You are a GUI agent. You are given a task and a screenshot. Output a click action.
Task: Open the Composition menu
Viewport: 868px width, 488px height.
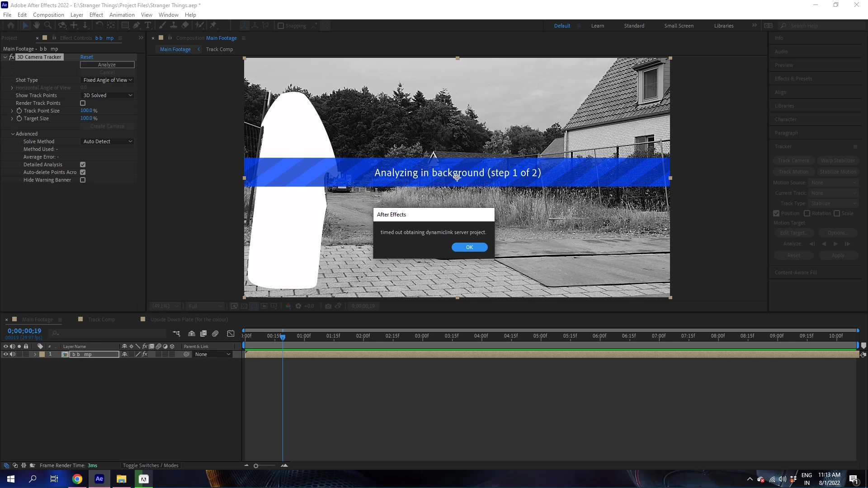(x=48, y=14)
